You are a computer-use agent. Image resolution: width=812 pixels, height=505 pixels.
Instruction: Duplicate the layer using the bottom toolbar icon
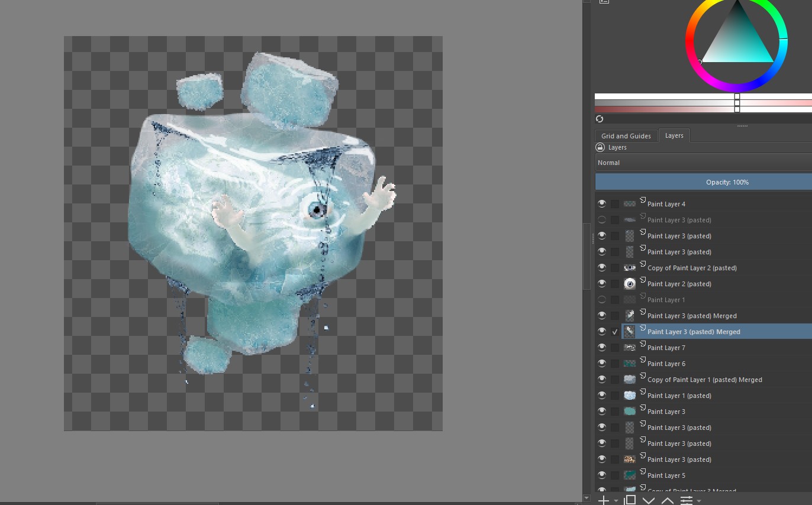(630, 500)
